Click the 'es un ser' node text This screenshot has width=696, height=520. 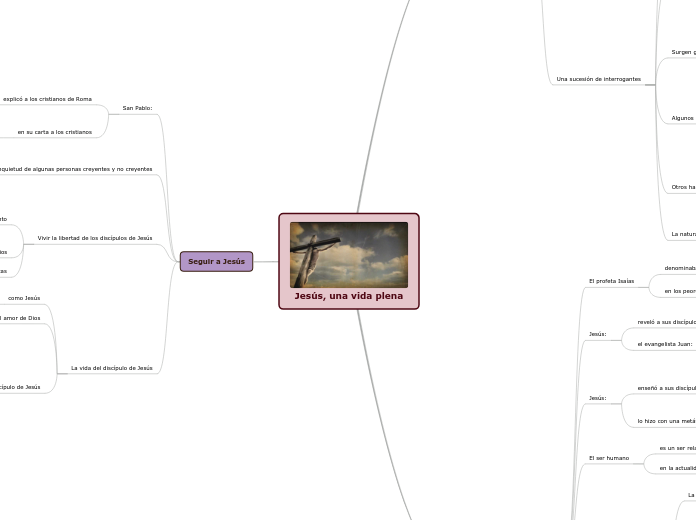tap(678, 448)
